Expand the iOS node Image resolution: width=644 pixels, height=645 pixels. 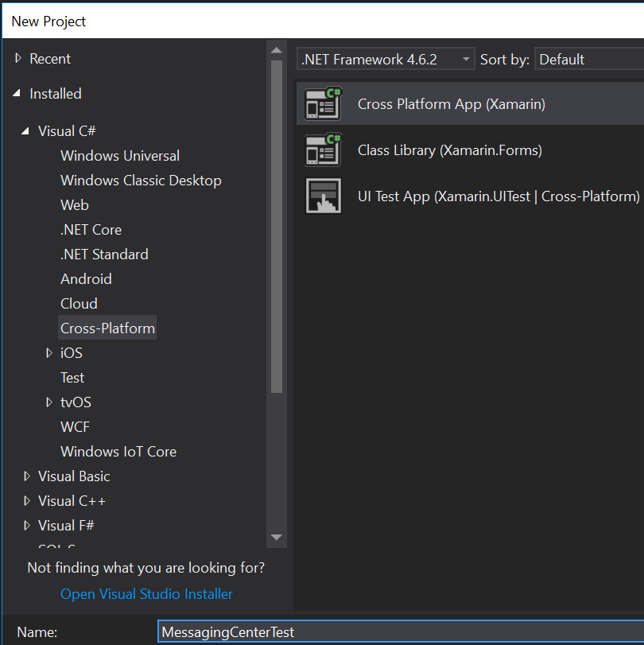[49, 352]
